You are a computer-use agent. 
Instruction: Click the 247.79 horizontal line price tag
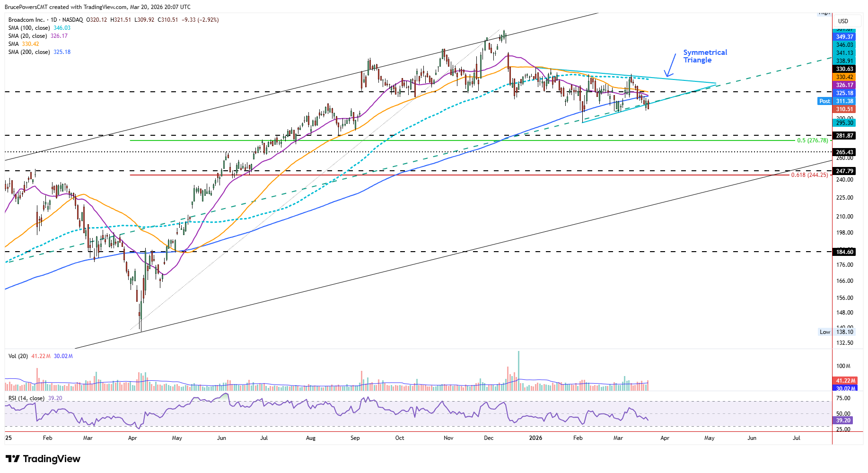[x=845, y=171]
